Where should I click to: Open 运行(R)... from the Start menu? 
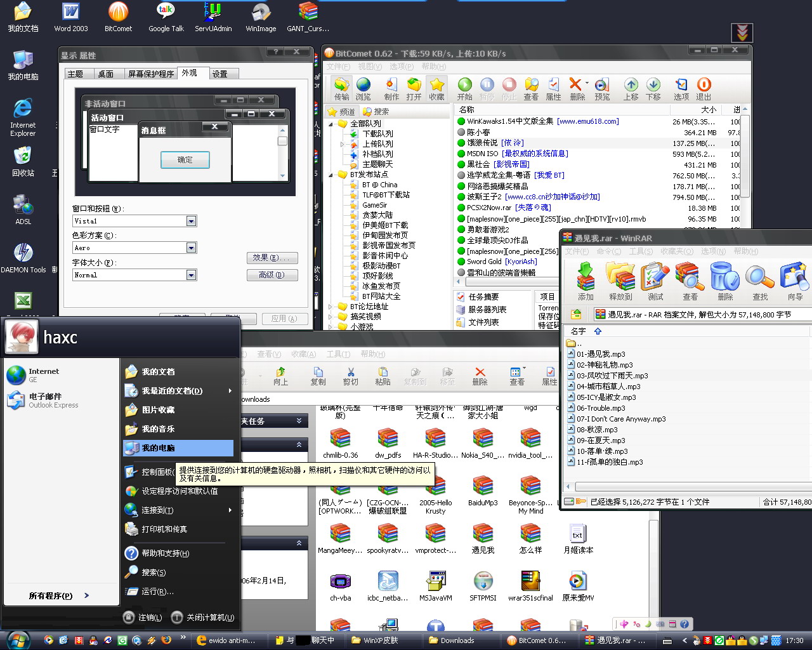coord(150,591)
